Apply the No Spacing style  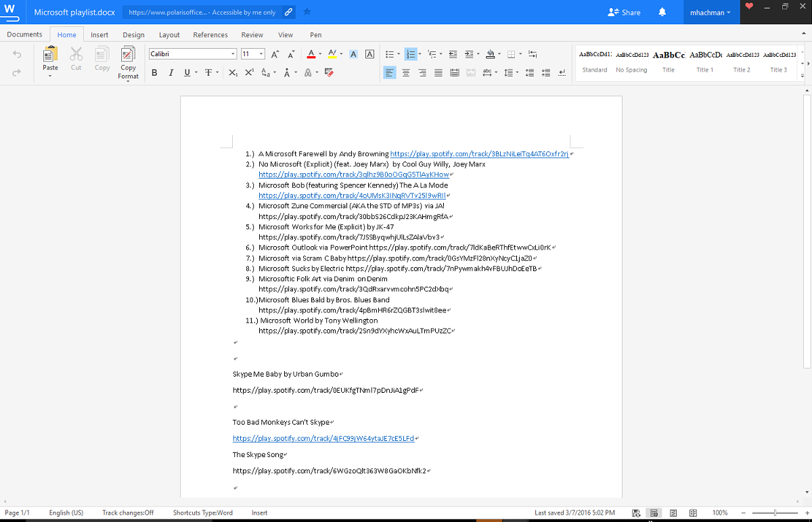631,61
